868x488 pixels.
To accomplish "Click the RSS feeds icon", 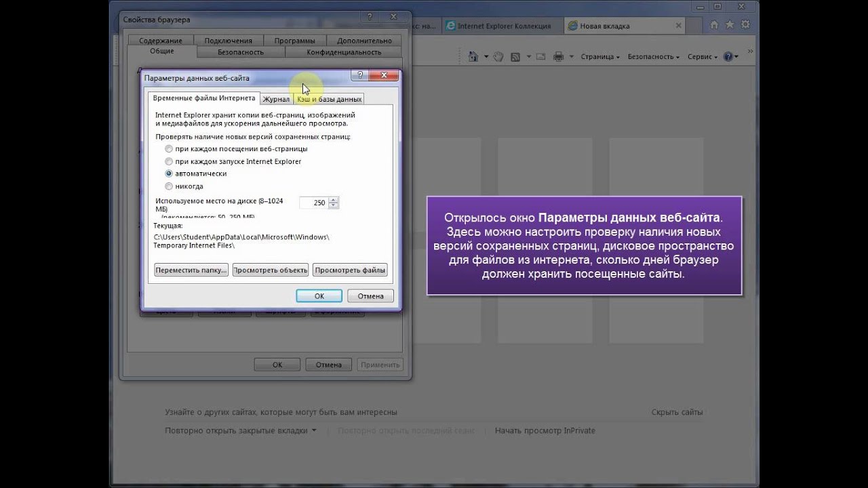I will pos(515,56).
